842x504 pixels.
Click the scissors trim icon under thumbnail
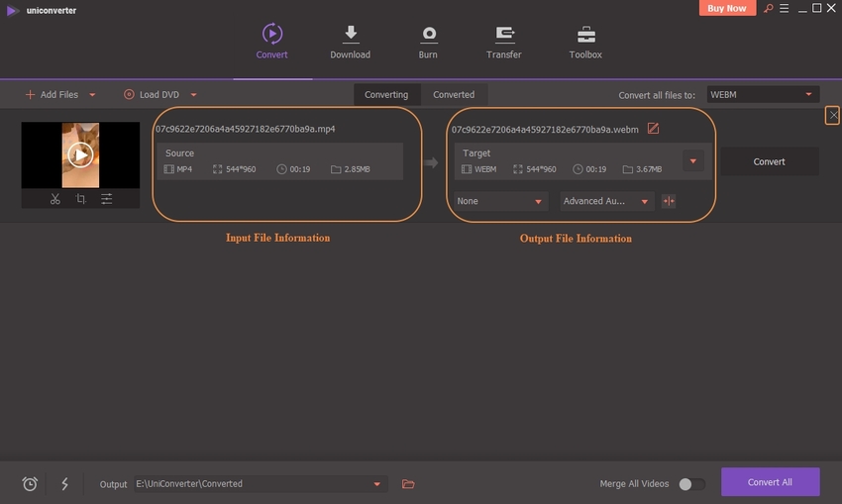pyautogui.click(x=55, y=199)
